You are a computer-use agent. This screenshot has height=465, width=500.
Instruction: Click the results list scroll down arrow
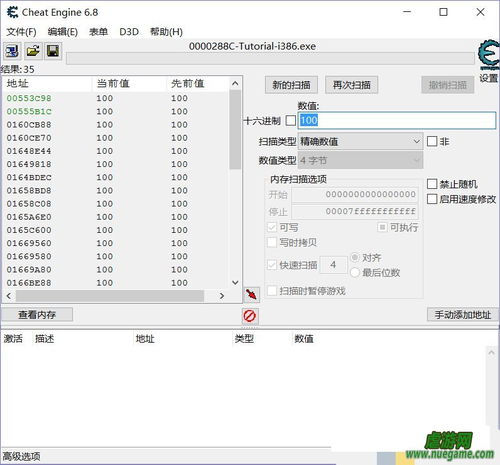235,282
